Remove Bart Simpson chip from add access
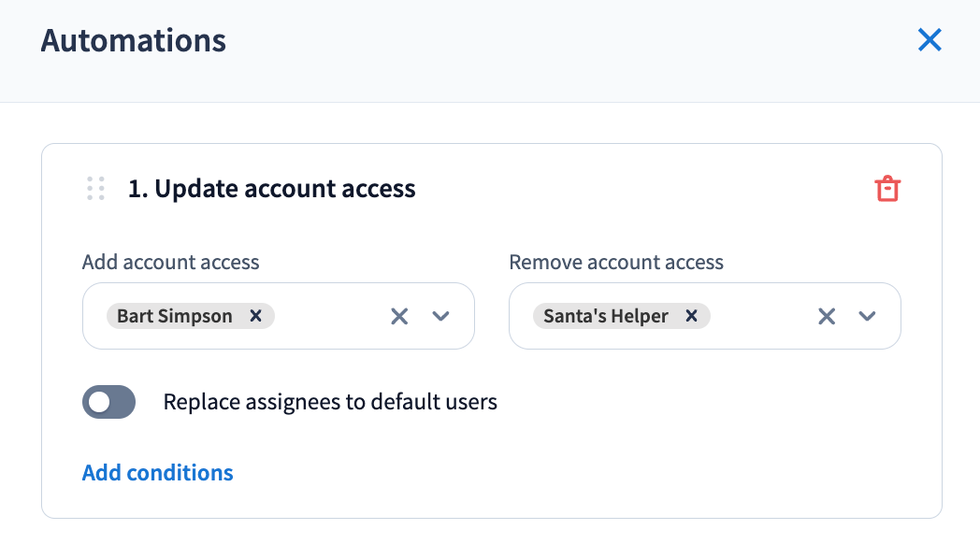 (255, 316)
